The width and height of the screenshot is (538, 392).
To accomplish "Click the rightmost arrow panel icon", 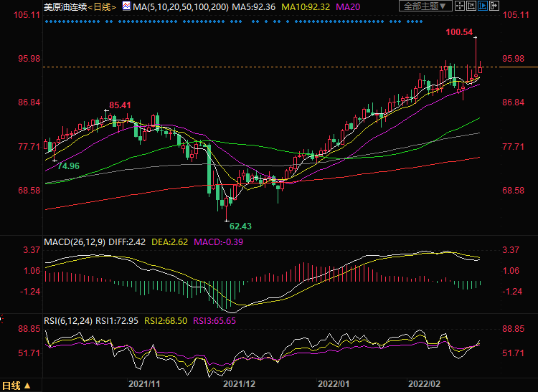I will (494, 6).
